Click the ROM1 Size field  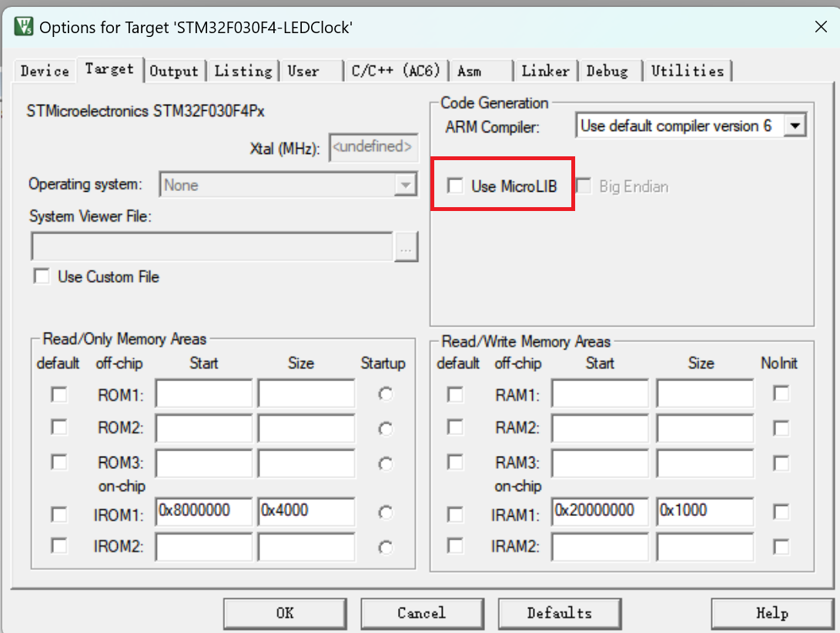pyautogui.click(x=306, y=394)
